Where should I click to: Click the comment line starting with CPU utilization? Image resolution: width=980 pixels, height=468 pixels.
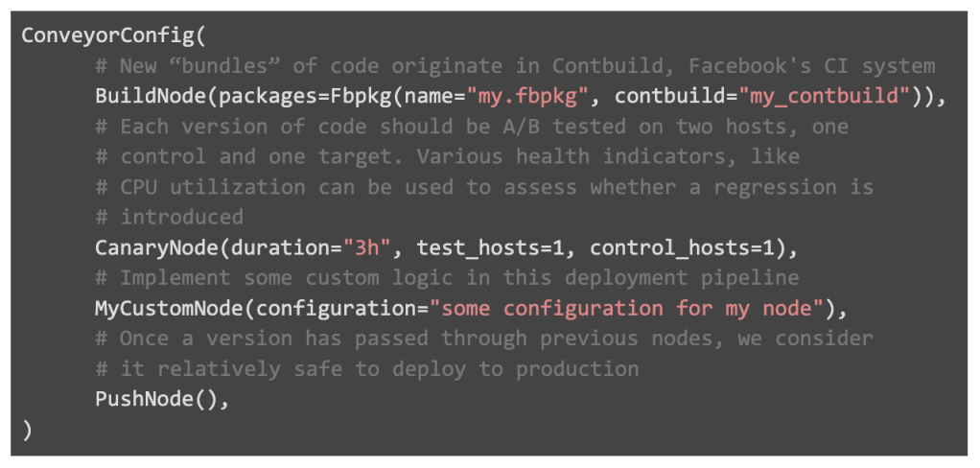(x=484, y=187)
